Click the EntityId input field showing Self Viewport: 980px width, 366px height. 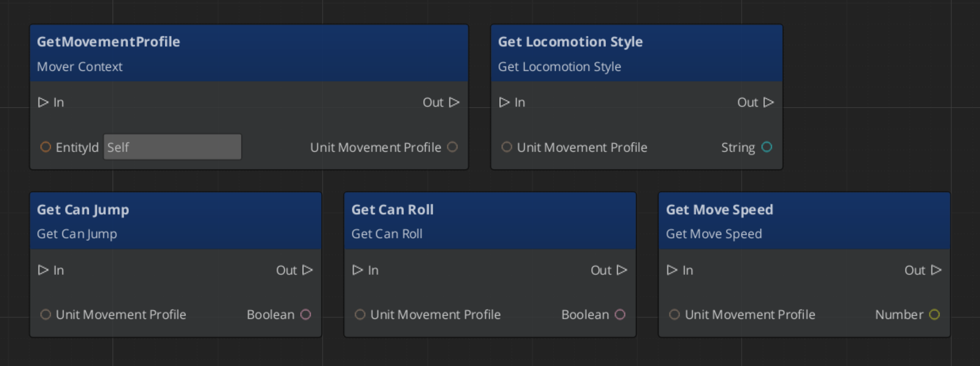click(x=172, y=147)
